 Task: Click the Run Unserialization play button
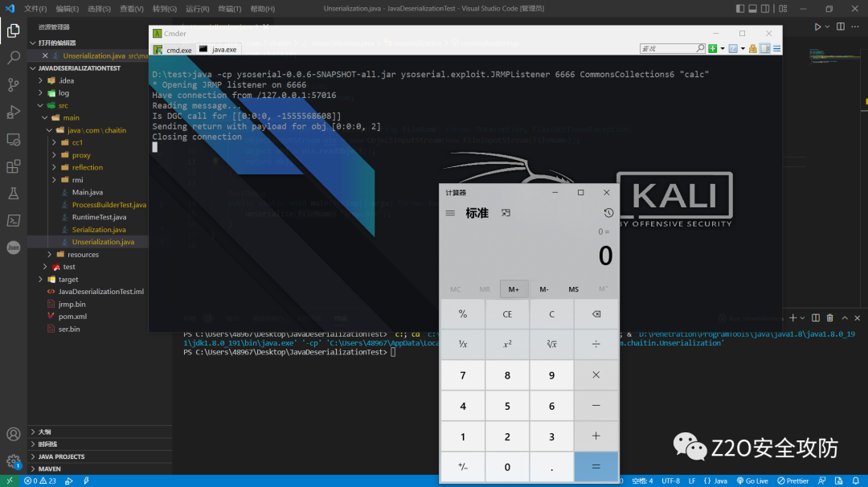[817, 27]
